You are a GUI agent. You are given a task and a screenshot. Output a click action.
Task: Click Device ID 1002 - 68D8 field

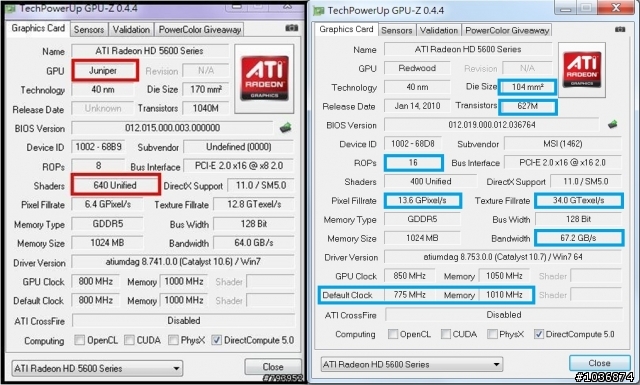[x=413, y=143]
